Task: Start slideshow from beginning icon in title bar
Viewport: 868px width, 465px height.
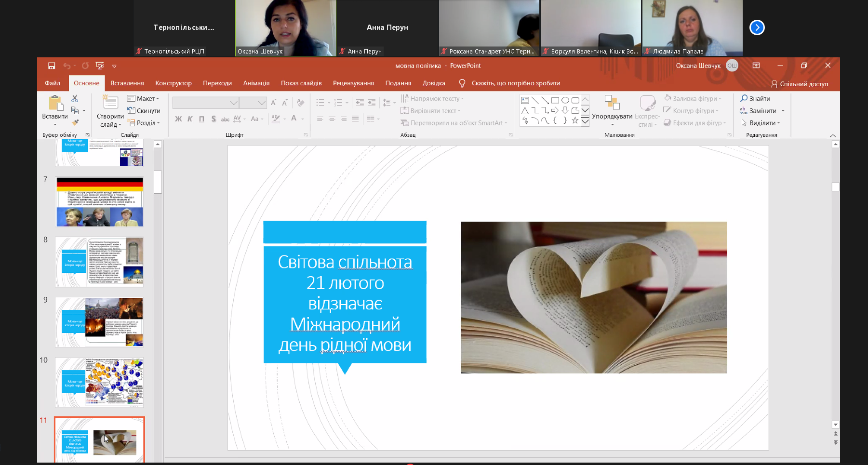Action: [x=100, y=66]
